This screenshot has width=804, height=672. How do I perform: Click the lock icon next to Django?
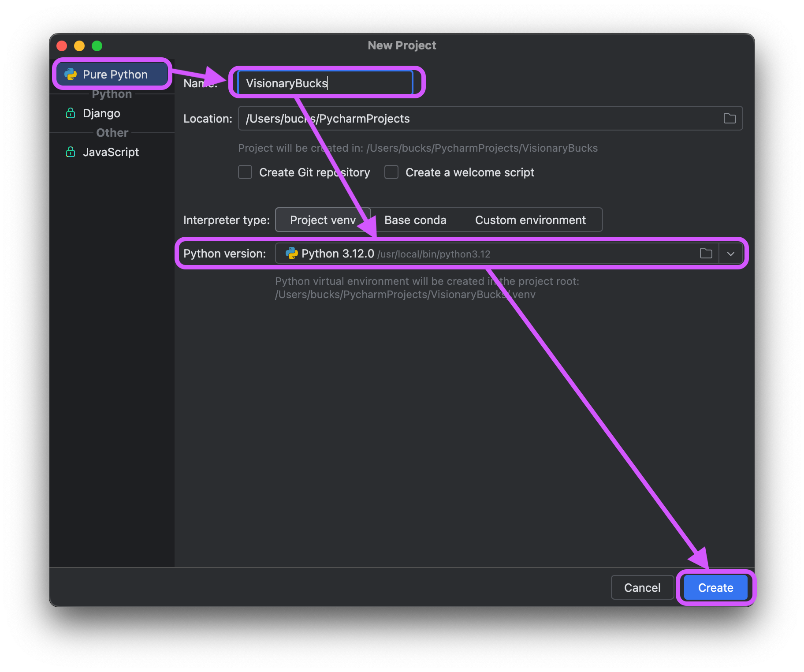(x=71, y=113)
